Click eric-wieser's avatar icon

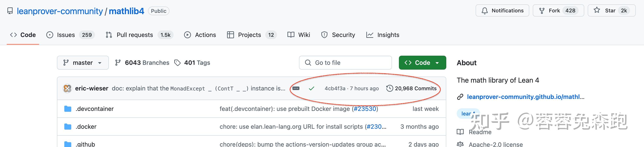(x=67, y=88)
